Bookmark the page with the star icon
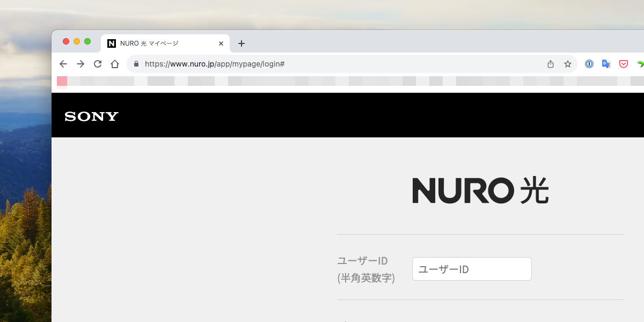The image size is (644, 322). [567, 63]
